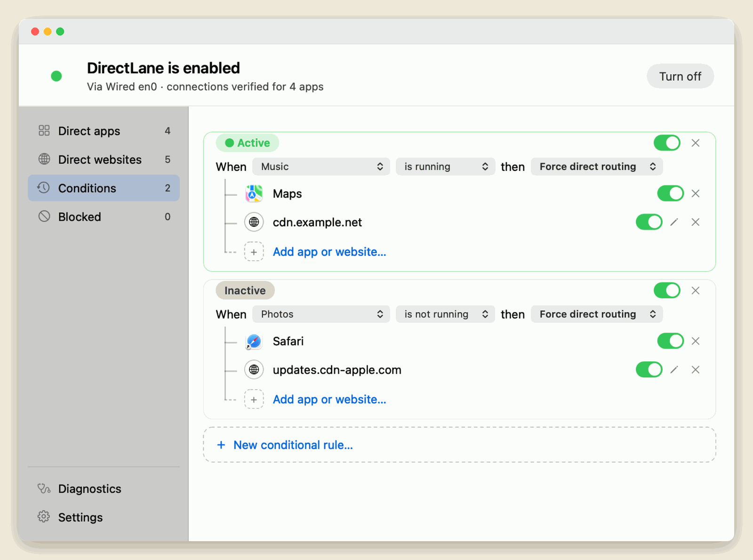This screenshot has width=753, height=560.
Task: Toggle the Active Music rule switch
Action: 667,143
